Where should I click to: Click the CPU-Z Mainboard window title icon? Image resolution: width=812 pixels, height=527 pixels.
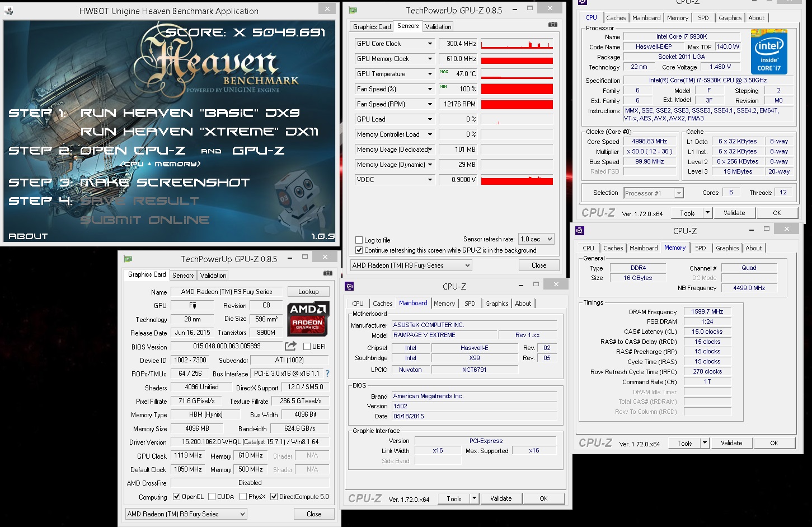click(x=349, y=286)
